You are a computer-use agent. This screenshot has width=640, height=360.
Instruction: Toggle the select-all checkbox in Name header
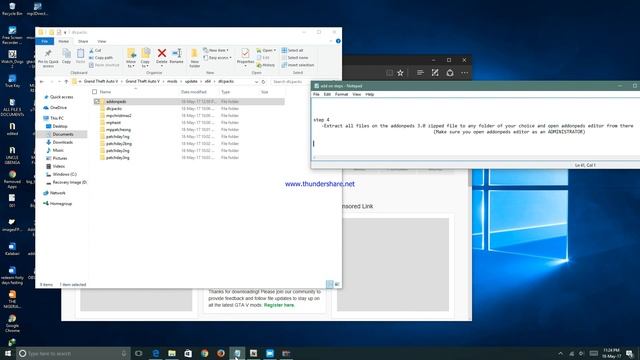pos(95,92)
